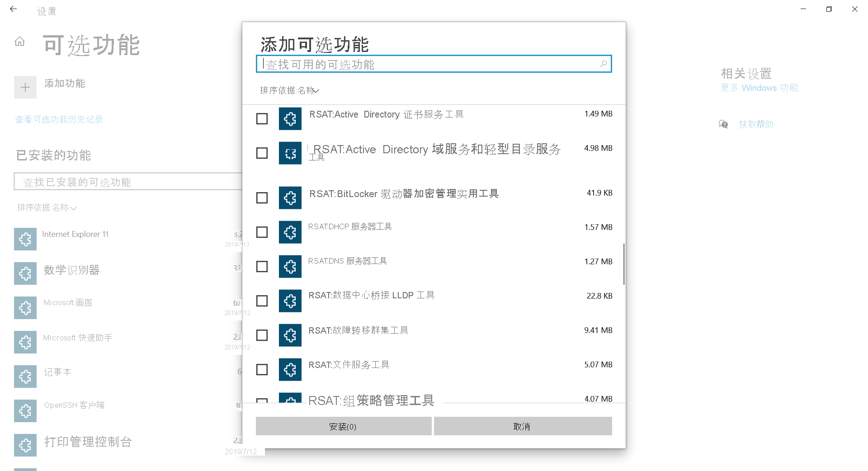Click the 取消 button

523,426
